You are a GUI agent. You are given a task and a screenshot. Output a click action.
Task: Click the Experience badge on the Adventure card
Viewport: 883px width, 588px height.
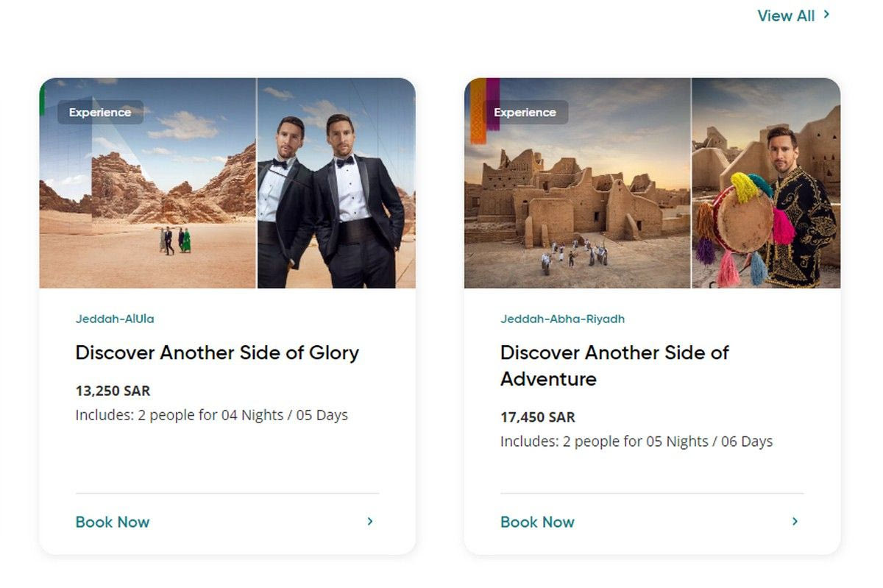pos(525,113)
